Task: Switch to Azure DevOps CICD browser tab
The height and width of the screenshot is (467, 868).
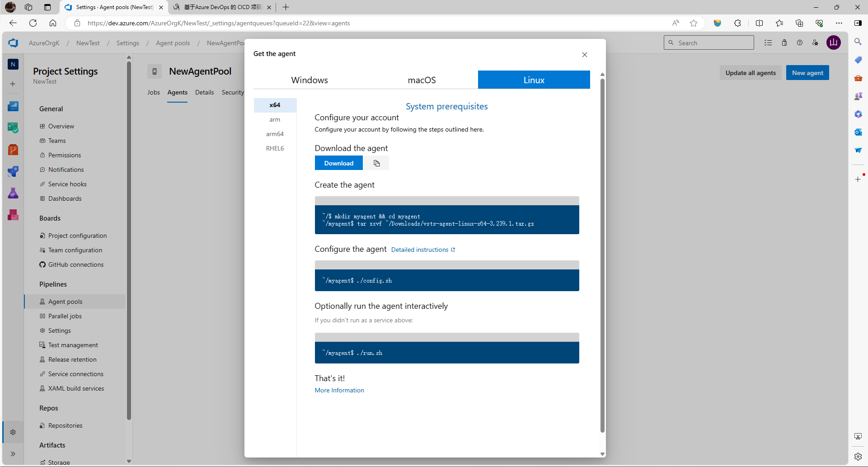Action: coord(222,7)
